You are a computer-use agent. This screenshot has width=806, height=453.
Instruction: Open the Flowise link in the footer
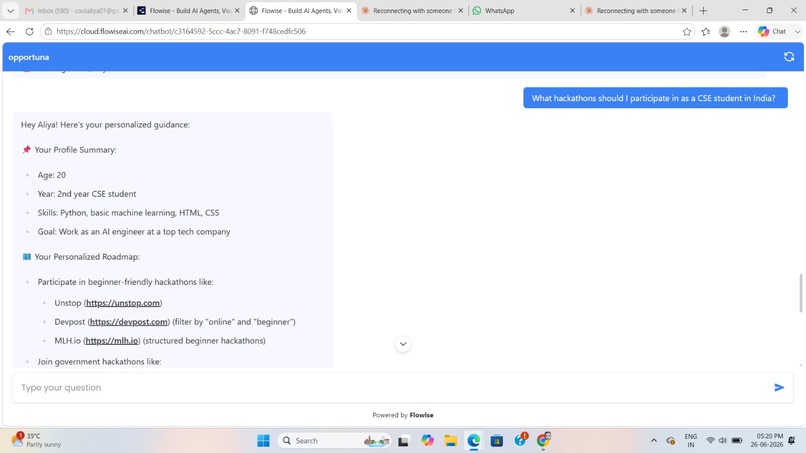click(x=422, y=415)
